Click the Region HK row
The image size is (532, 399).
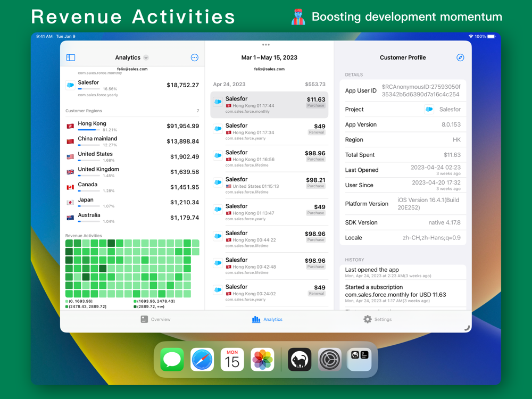403,140
